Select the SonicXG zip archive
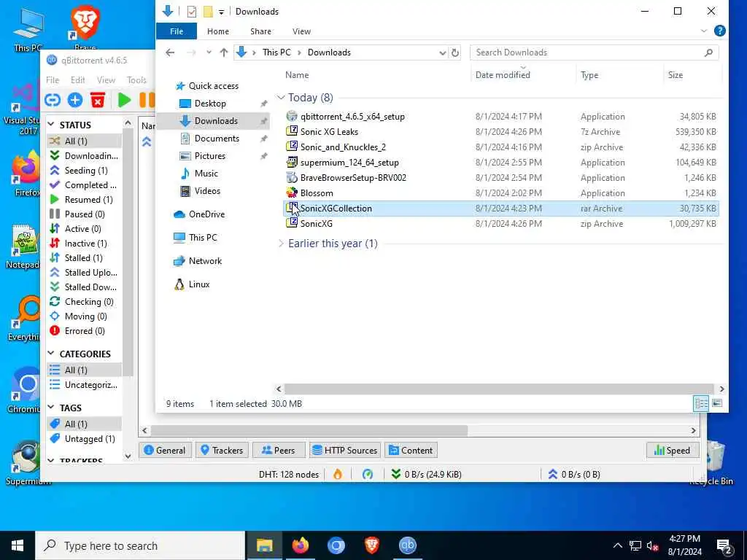Viewport: 747px width, 560px height. [317, 223]
